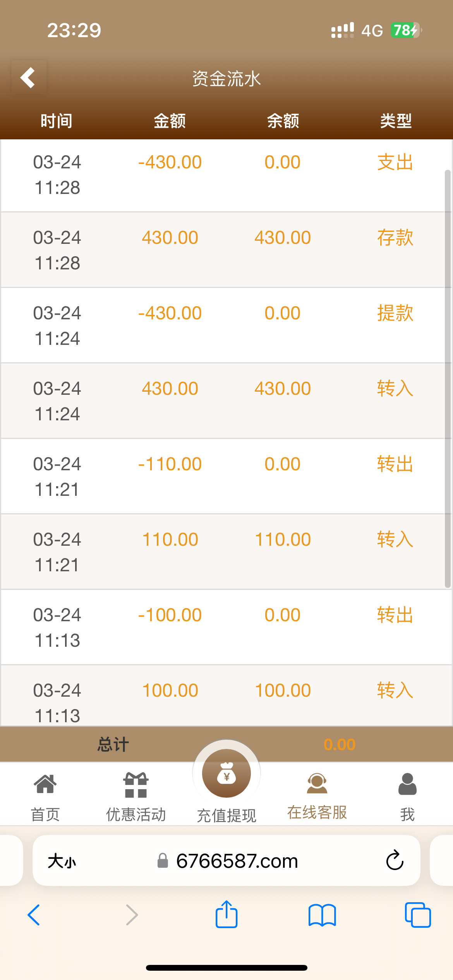Click the transaction list scrollbar
Viewport: 453px width, 980px height.
448,379
